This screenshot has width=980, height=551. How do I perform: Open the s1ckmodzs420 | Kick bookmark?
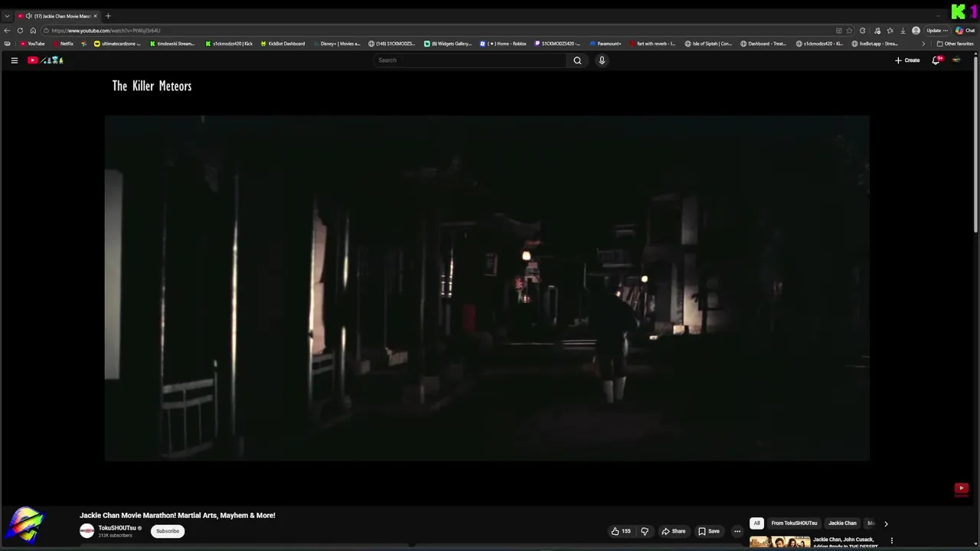(x=228, y=44)
